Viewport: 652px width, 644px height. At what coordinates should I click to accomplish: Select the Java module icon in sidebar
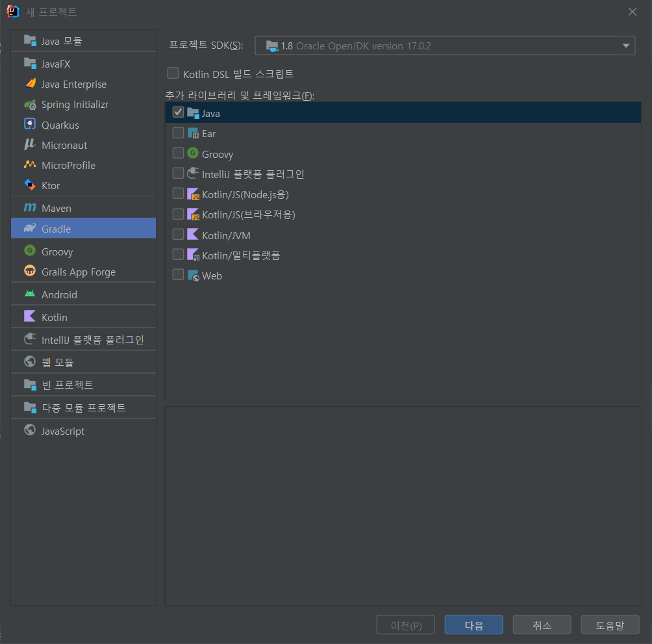click(x=30, y=41)
